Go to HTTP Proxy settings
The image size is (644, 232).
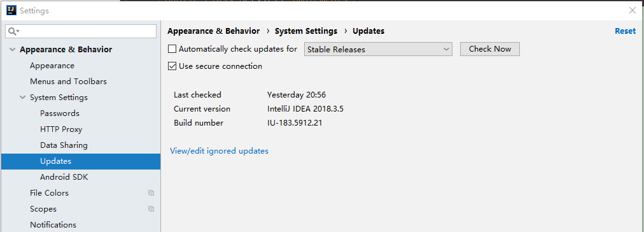click(x=61, y=129)
